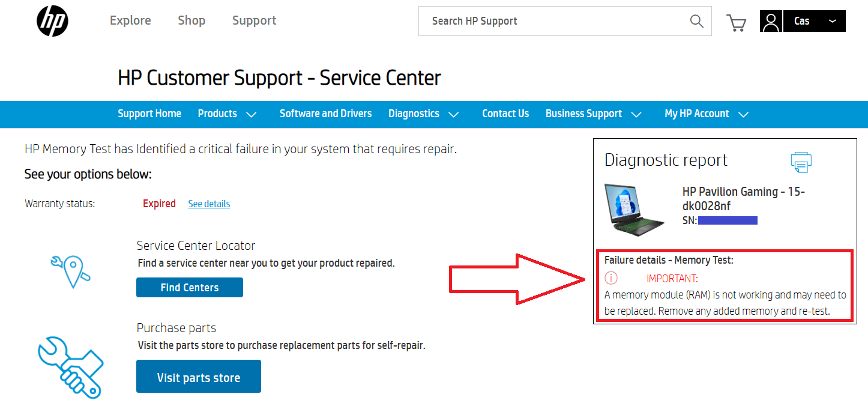Go to Support Home tab
868x409 pixels.
coord(149,114)
